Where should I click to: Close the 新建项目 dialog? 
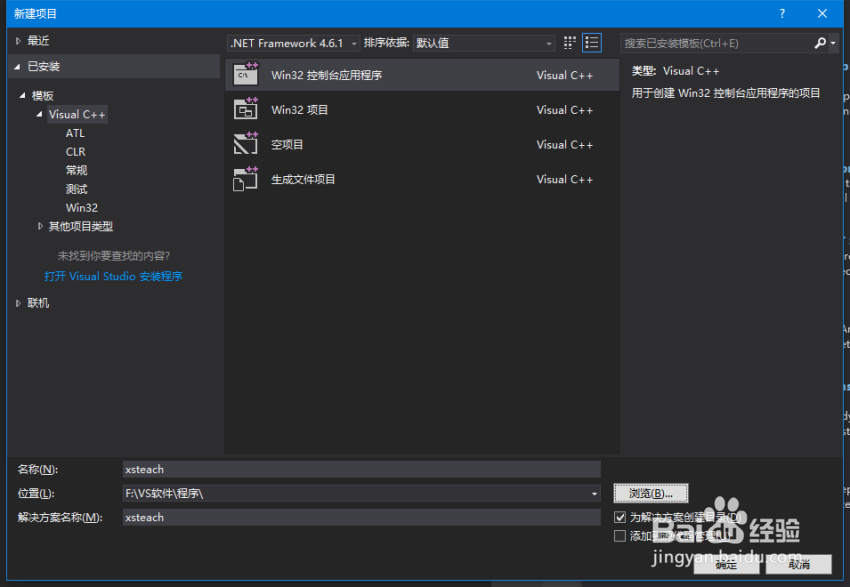click(x=822, y=14)
